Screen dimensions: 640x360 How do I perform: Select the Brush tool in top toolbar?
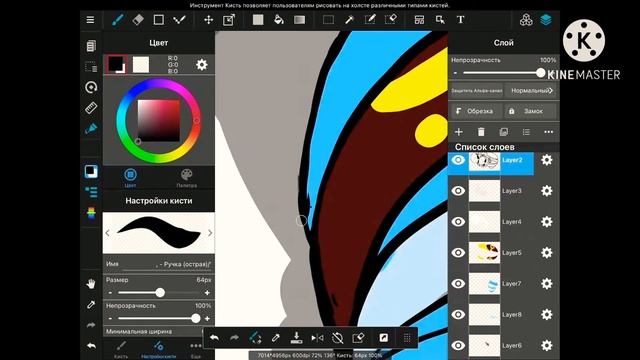(118, 20)
